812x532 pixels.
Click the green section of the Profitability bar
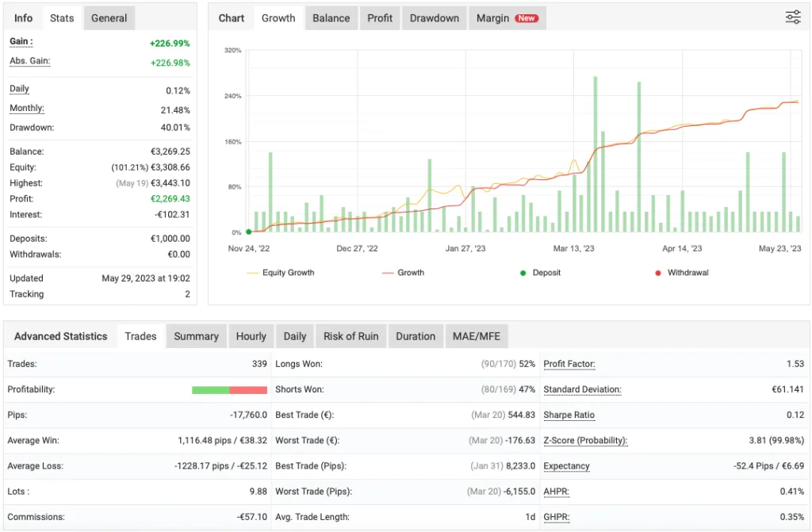click(x=209, y=389)
